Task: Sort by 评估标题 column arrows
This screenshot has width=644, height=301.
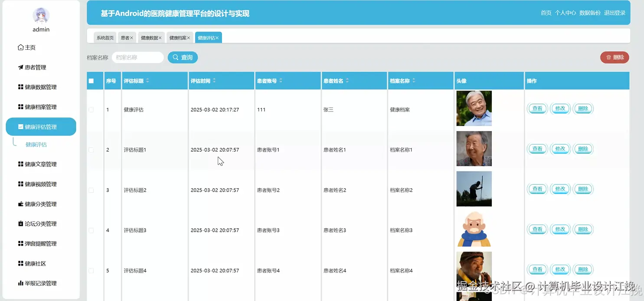Action: (147, 81)
